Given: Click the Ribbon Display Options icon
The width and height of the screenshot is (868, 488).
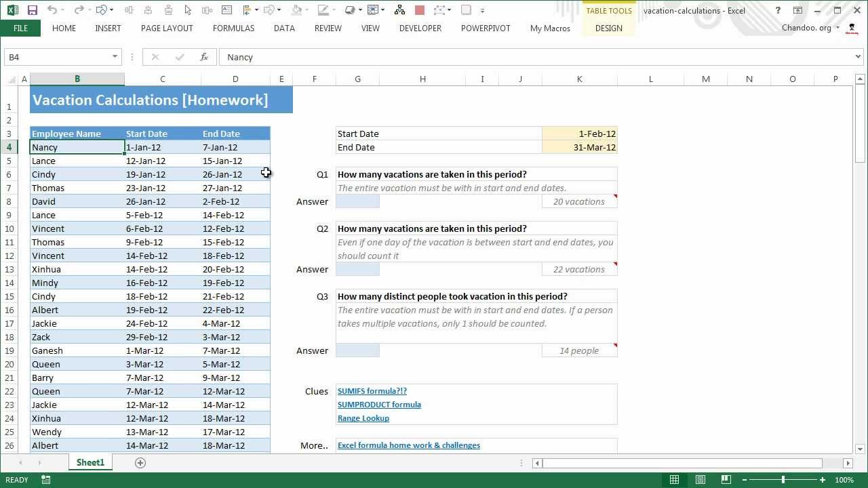Looking at the screenshot, I should click(798, 10).
